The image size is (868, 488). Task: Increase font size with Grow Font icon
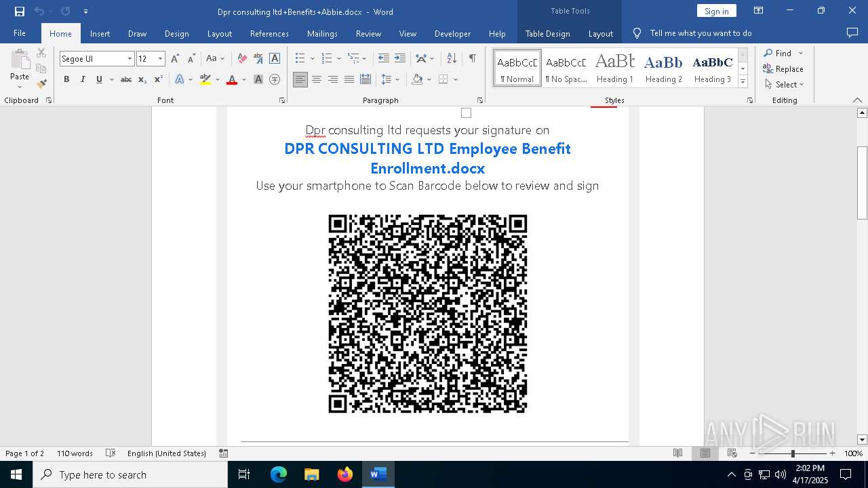coord(175,59)
